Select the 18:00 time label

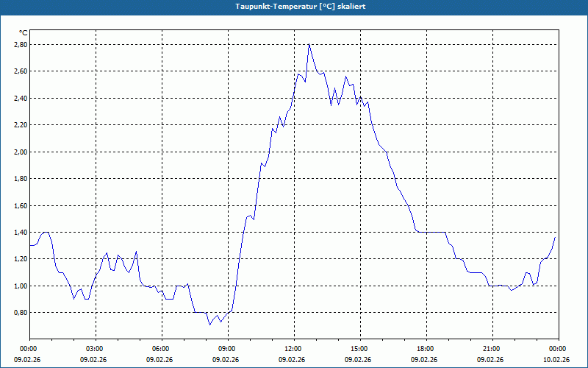[424, 349]
